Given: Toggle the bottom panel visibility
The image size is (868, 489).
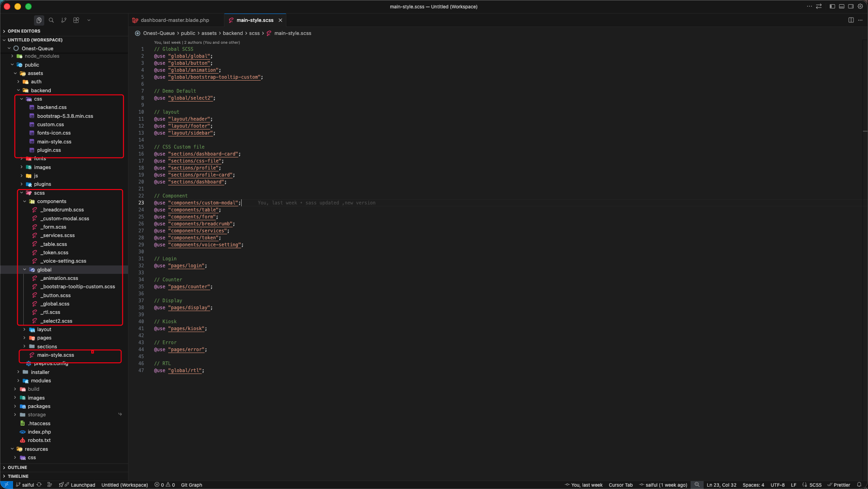Looking at the screenshot, I should tap(841, 7).
